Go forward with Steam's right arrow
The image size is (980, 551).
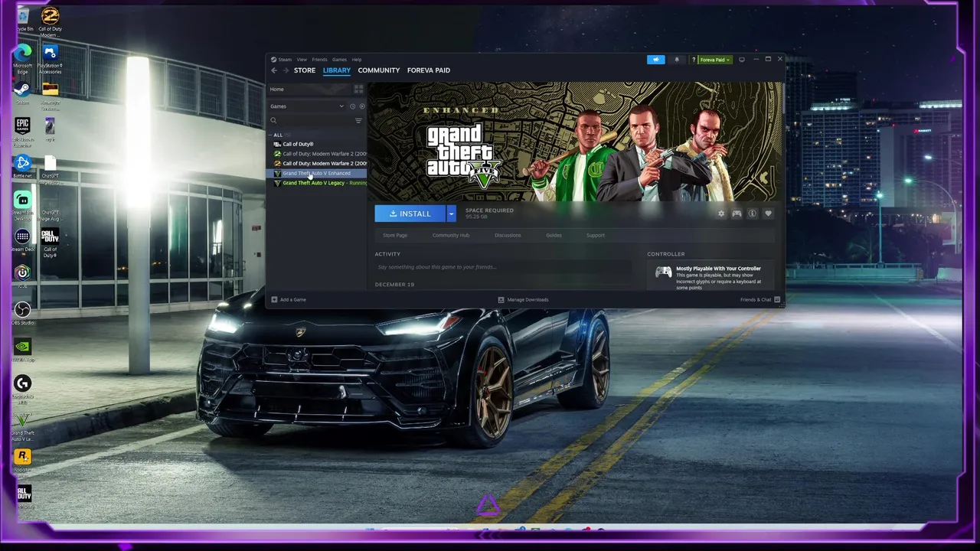pyautogui.click(x=286, y=70)
